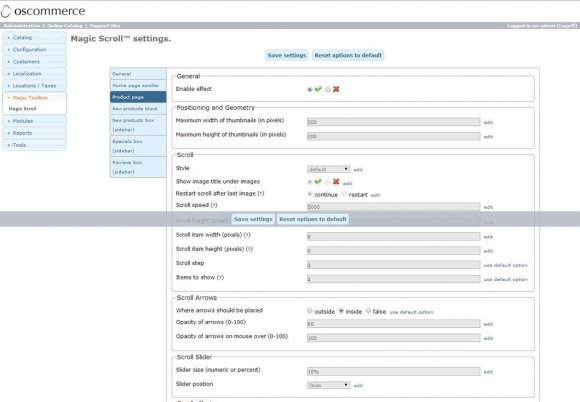Screen dimensions: 580x402
Task: Click the oscommerce logo
Action: (x=43, y=11)
